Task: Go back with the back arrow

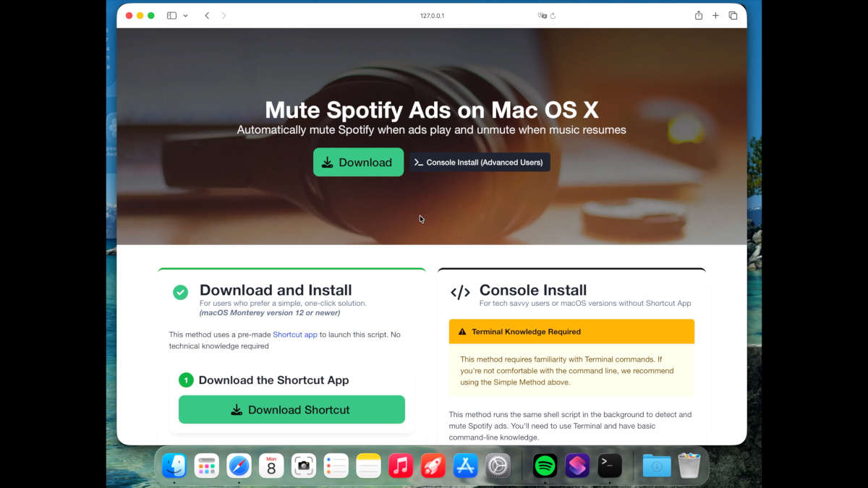Action: (207, 15)
